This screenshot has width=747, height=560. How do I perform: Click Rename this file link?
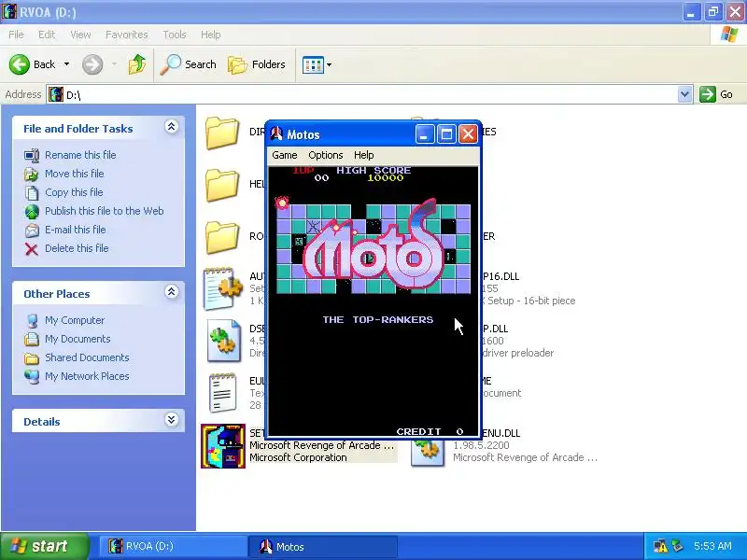pyautogui.click(x=80, y=155)
